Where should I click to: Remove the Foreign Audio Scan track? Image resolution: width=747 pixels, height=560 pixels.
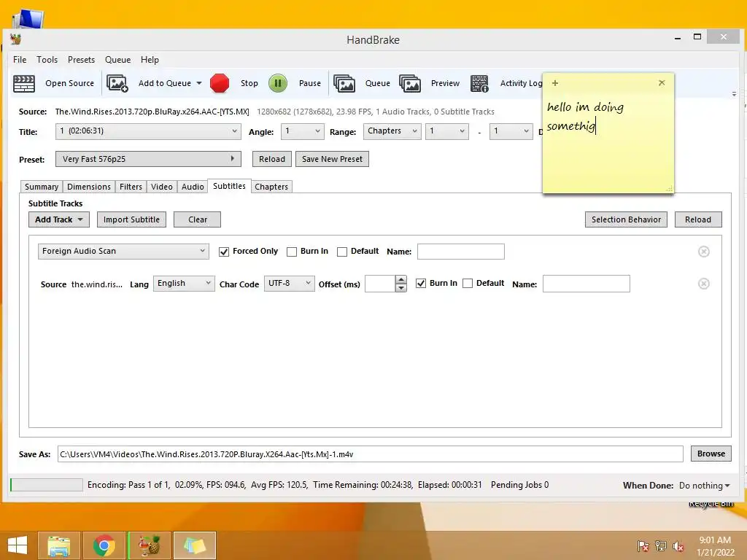pyautogui.click(x=704, y=252)
